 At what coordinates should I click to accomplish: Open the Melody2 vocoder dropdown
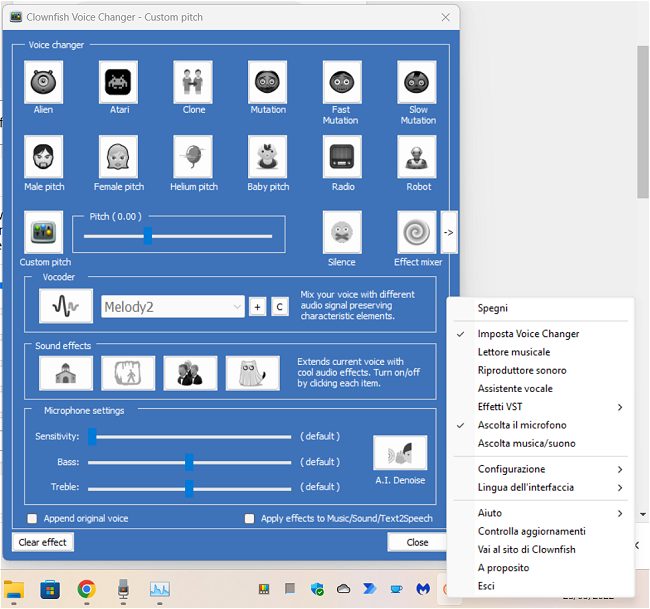click(172, 307)
